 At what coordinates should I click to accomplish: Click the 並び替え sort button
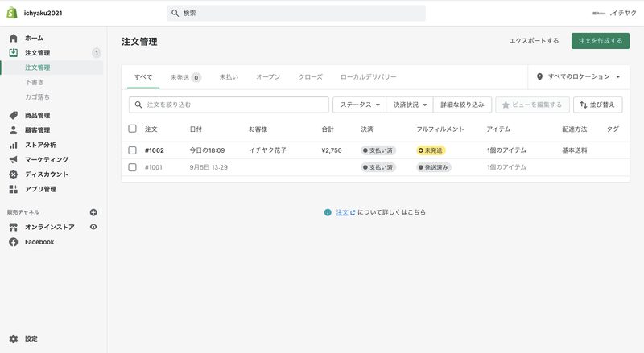coord(598,105)
